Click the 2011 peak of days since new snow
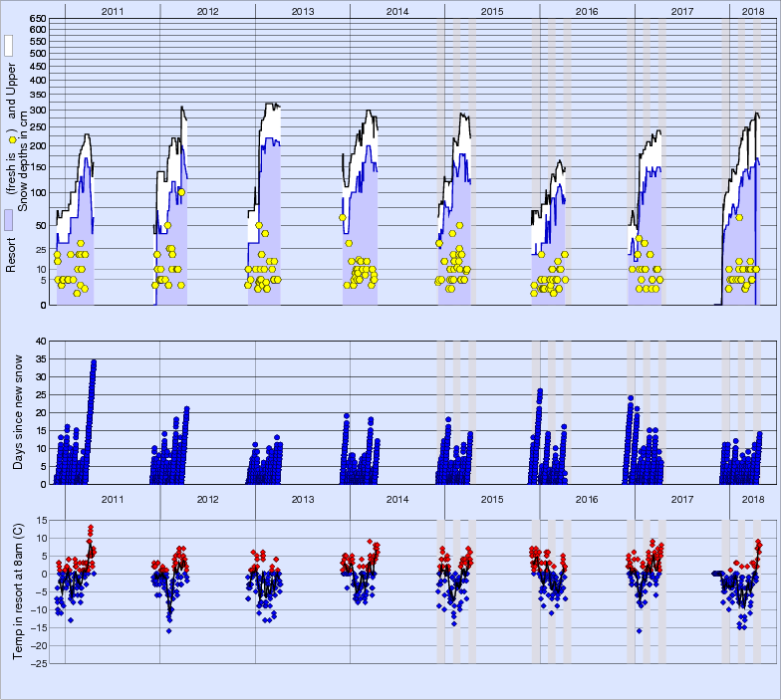The width and height of the screenshot is (781, 700). [94, 361]
